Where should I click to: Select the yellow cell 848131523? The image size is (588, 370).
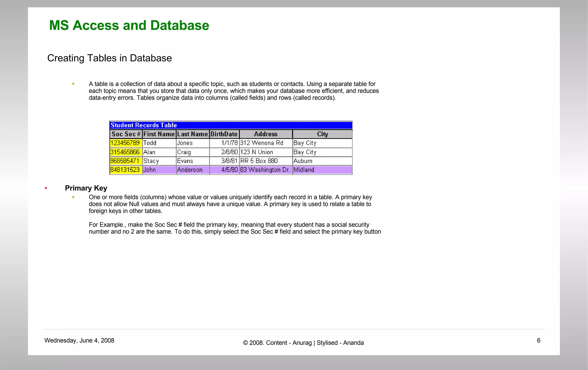point(125,170)
